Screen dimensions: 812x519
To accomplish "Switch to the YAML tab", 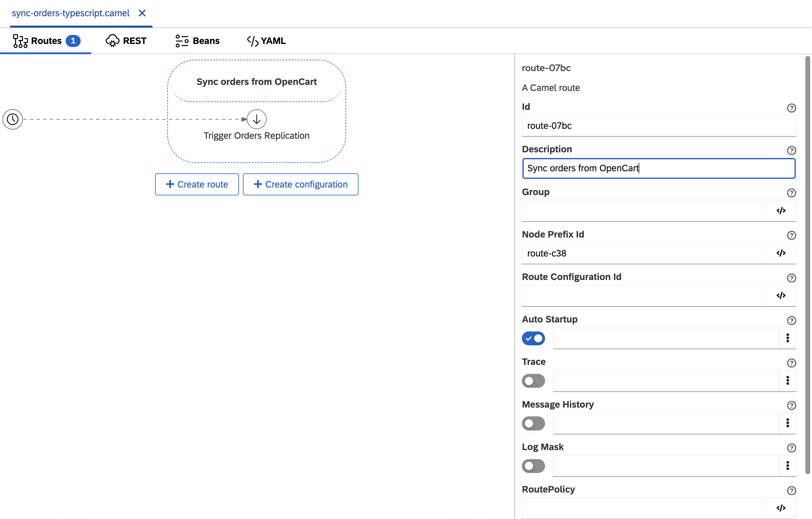I will tap(266, 41).
